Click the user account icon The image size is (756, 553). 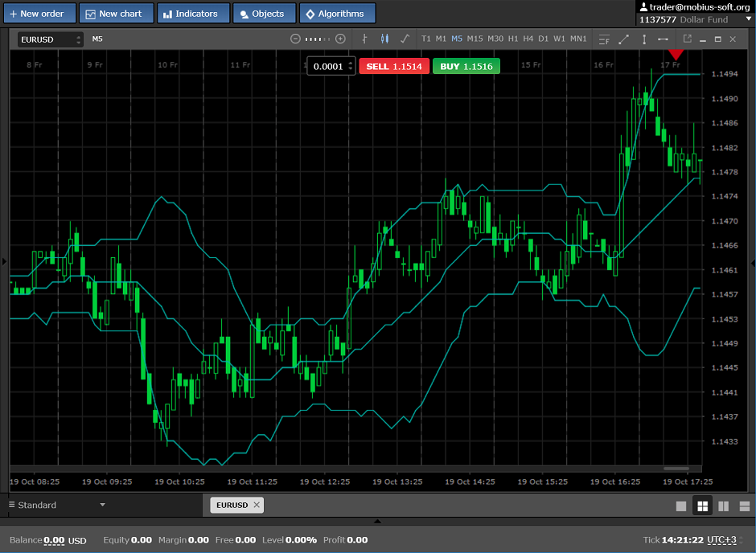click(643, 6)
